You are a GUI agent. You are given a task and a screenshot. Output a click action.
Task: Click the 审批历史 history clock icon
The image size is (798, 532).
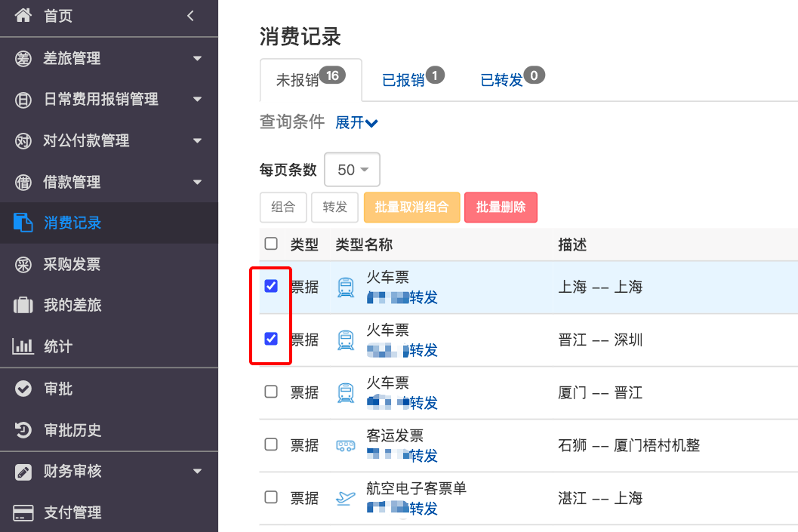point(23,430)
